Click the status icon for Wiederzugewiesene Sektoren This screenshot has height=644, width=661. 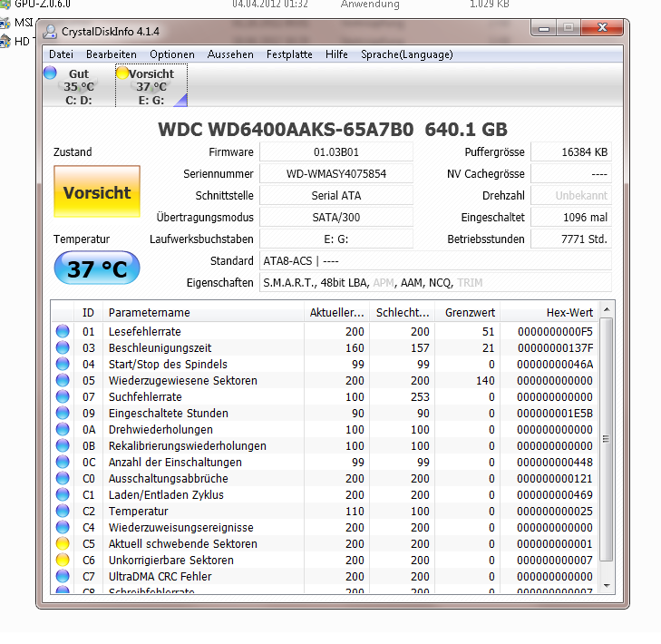point(63,380)
